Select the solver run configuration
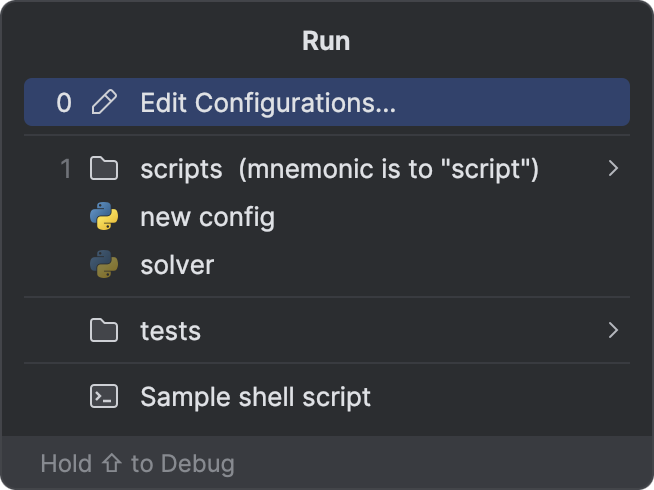The height and width of the screenshot is (490, 654). click(177, 265)
